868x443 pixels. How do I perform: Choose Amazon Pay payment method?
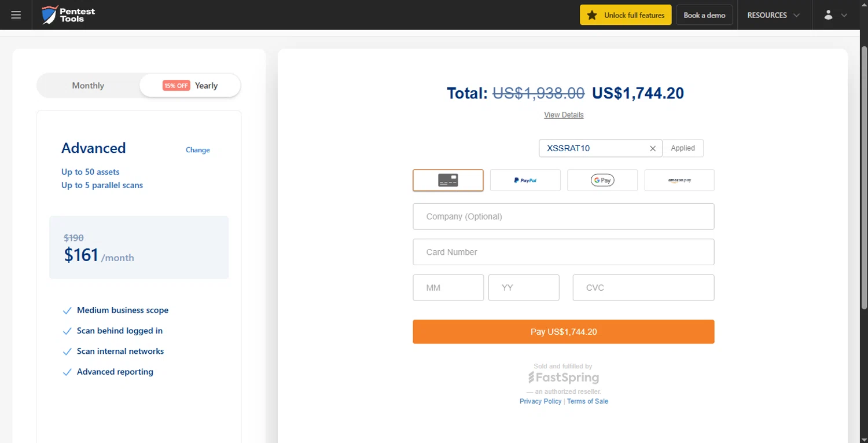(679, 180)
